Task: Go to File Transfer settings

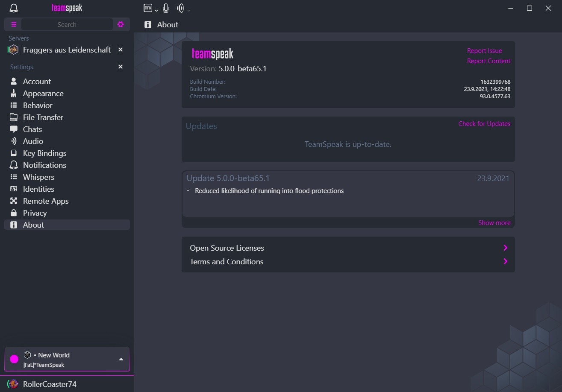Action: [67, 117]
